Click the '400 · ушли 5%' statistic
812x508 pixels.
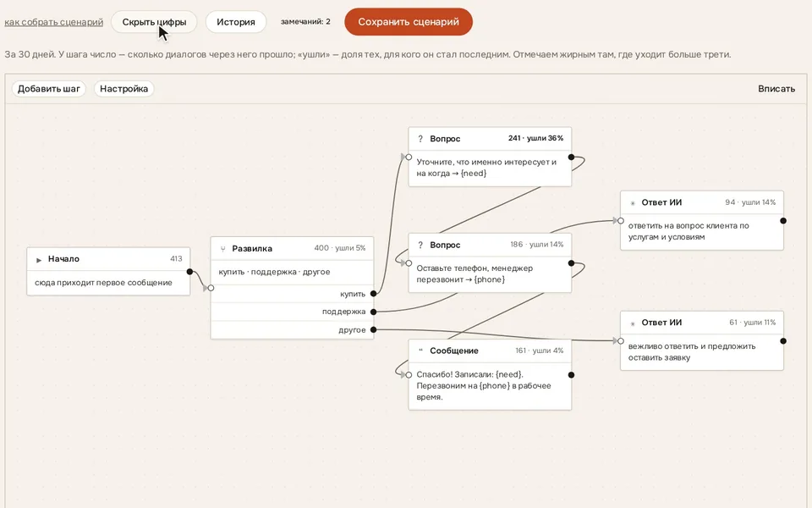(340, 248)
